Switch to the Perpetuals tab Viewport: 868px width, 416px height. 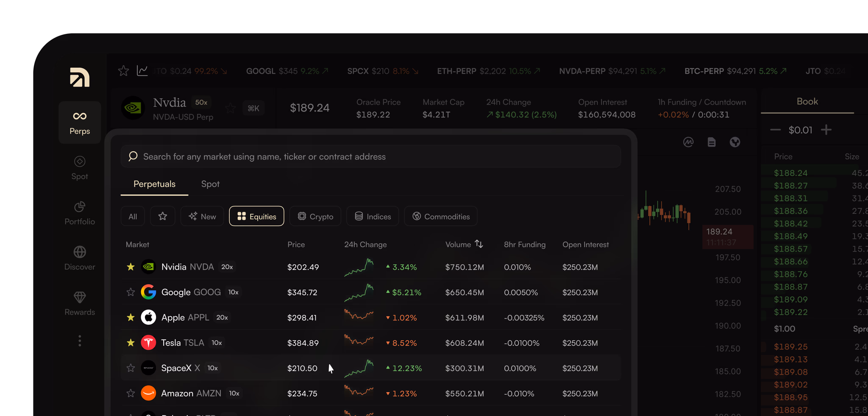click(154, 184)
